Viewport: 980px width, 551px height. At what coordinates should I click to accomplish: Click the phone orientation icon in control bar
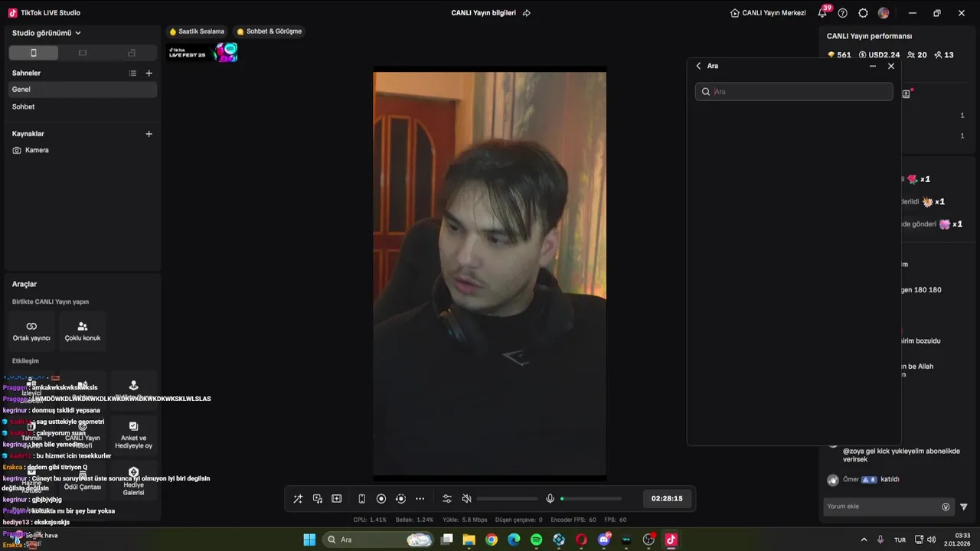362,499
